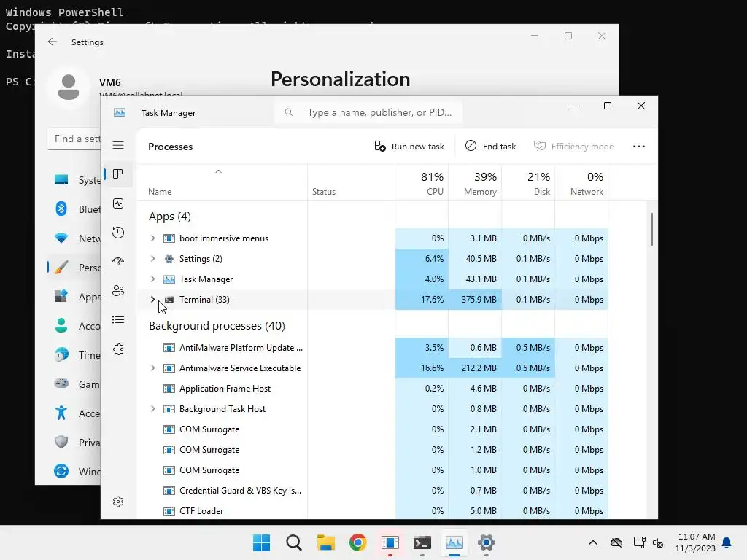Sort processes by Network column

coord(581,183)
